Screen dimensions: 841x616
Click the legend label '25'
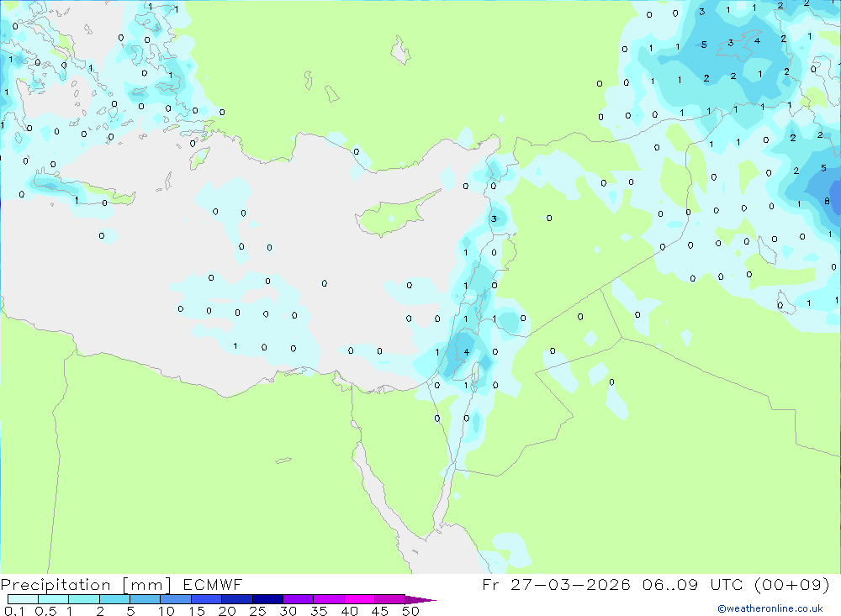(x=258, y=611)
